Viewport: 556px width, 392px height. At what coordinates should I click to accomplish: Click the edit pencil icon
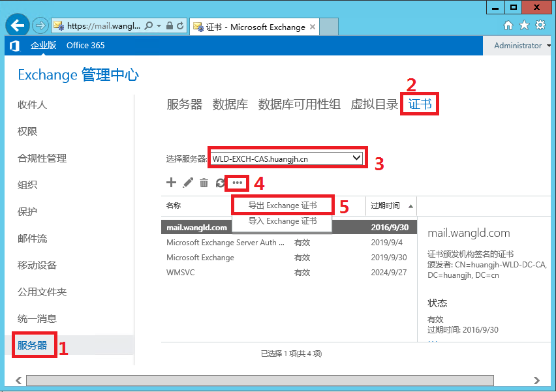click(x=188, y=183)
